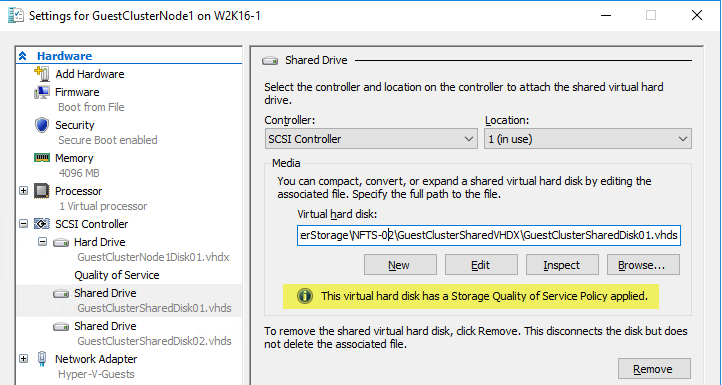
Task: Collapse the Hard Drive tree node
Action: (42, 242)
